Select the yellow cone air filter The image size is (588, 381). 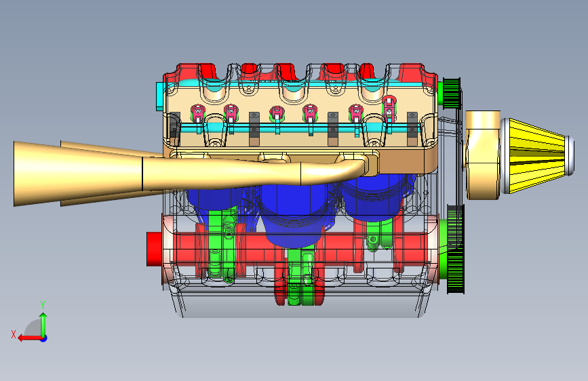(537, 156)
